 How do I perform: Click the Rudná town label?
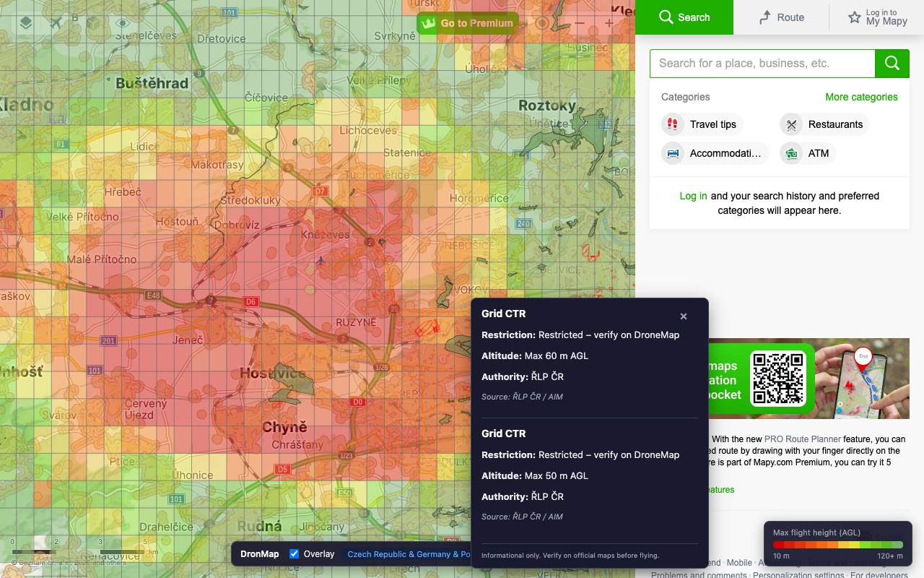[x=258, y=525]
